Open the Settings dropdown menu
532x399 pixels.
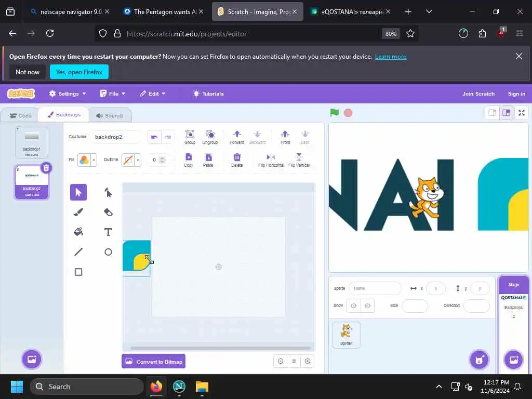(68, 94)
